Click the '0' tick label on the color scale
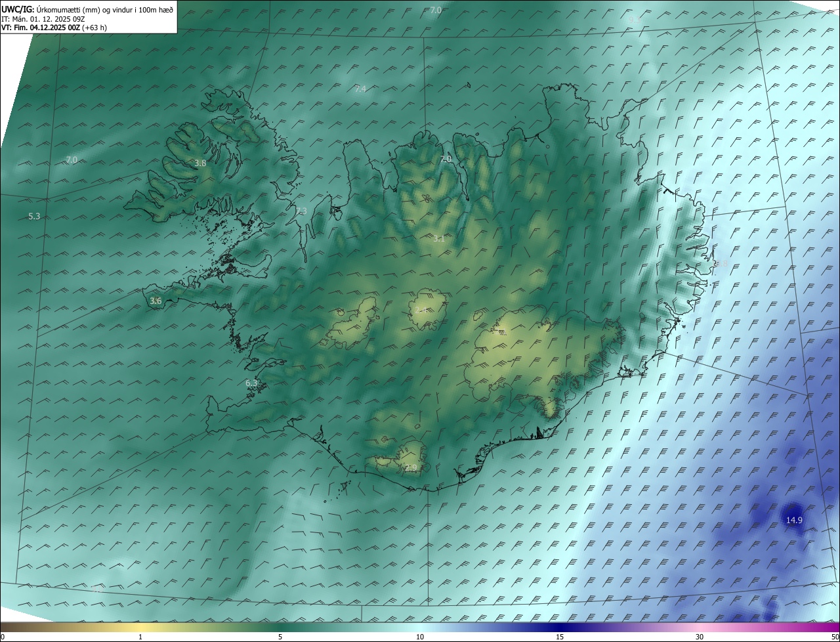The width and height of the screenshot is (840, 642). [x=3, y=637]
